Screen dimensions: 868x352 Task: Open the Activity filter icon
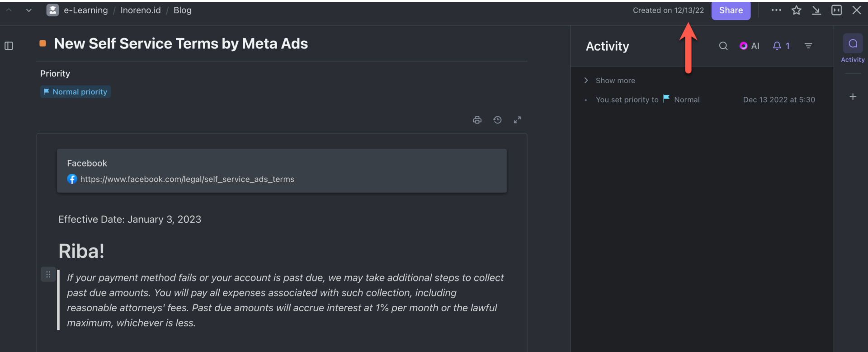tap(808, 46)
